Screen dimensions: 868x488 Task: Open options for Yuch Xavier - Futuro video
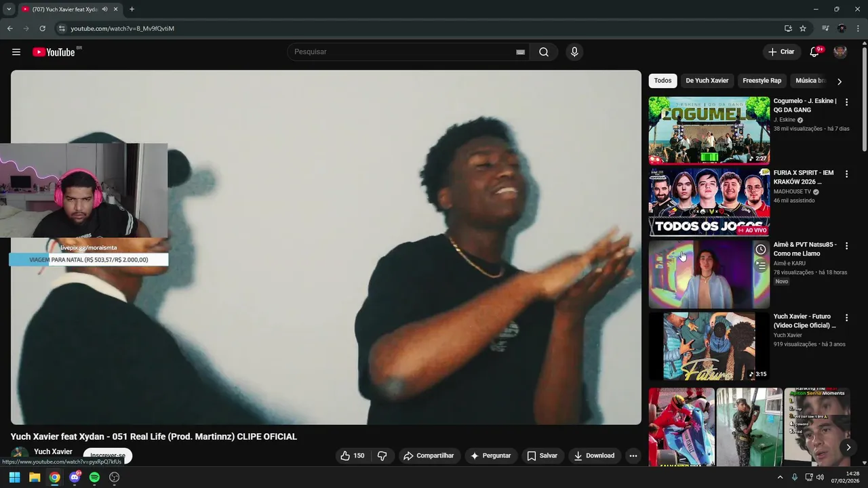846,317
